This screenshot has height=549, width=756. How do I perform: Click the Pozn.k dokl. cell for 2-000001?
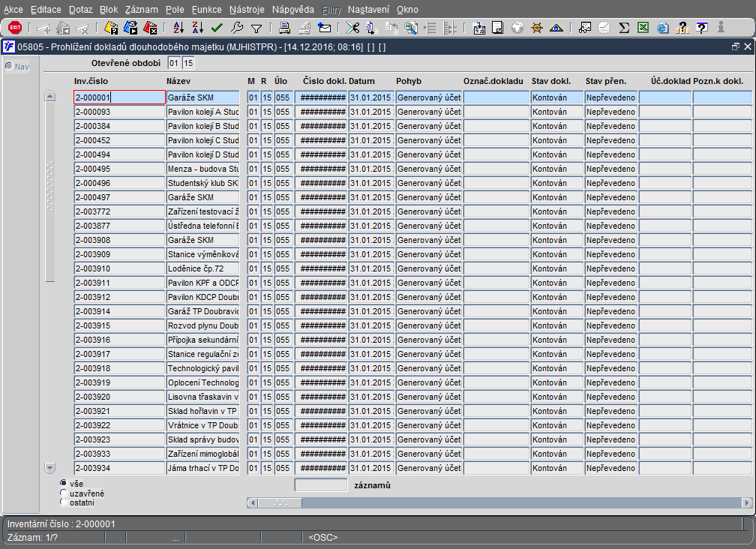coord(722,97)
